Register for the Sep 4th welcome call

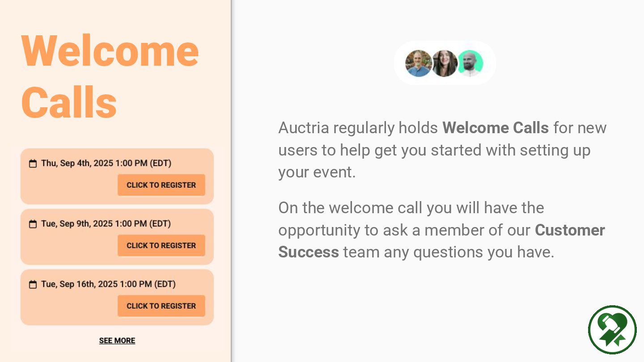tap(161, 185)
